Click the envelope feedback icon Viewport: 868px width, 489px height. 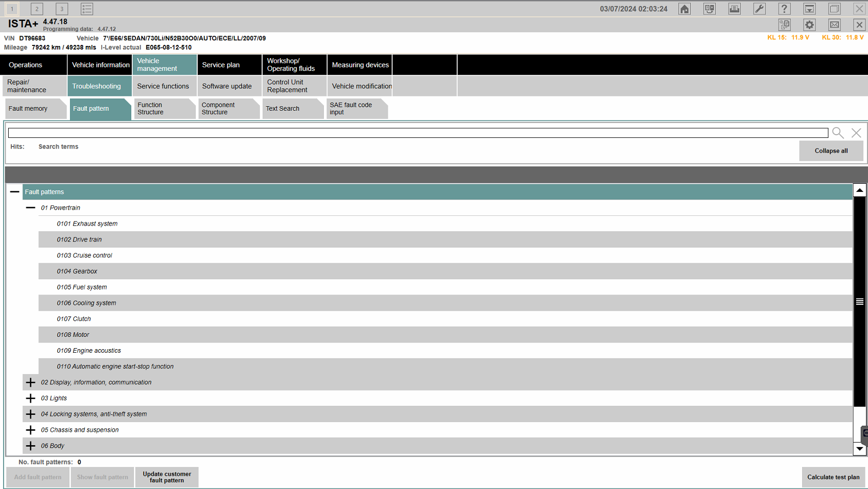(x=834, y=25)
